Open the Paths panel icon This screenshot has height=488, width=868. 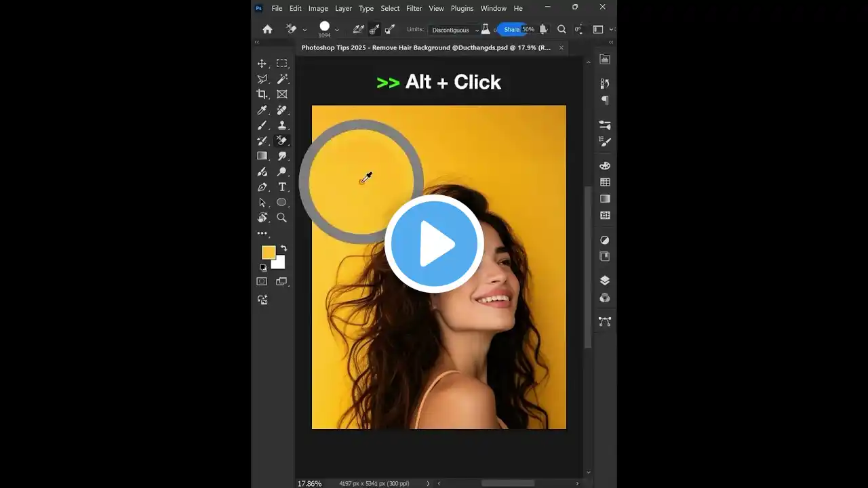click(605, 321)
